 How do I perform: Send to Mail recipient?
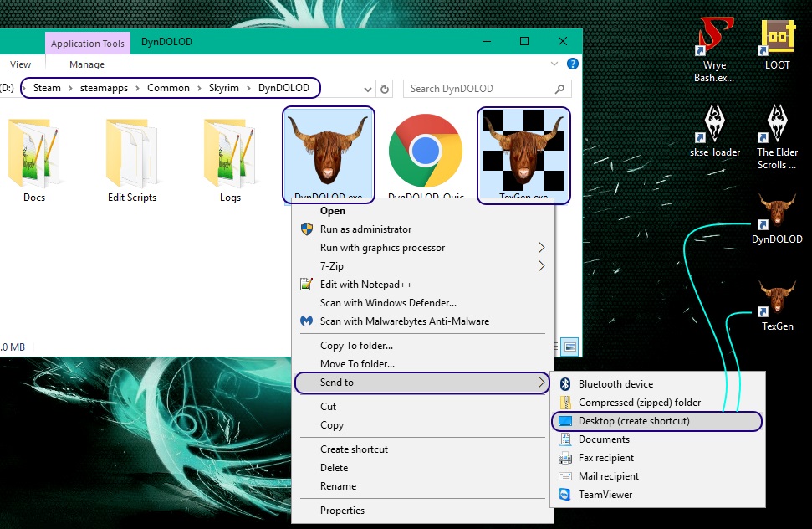(x=658, y=476)
